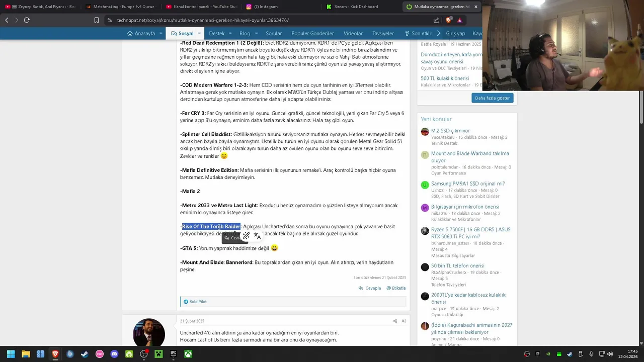The width and height of the screenshot is (644, 362).
Task: Expand navigation overflow chevron after Son etkinlik
Action: [439, 34]
